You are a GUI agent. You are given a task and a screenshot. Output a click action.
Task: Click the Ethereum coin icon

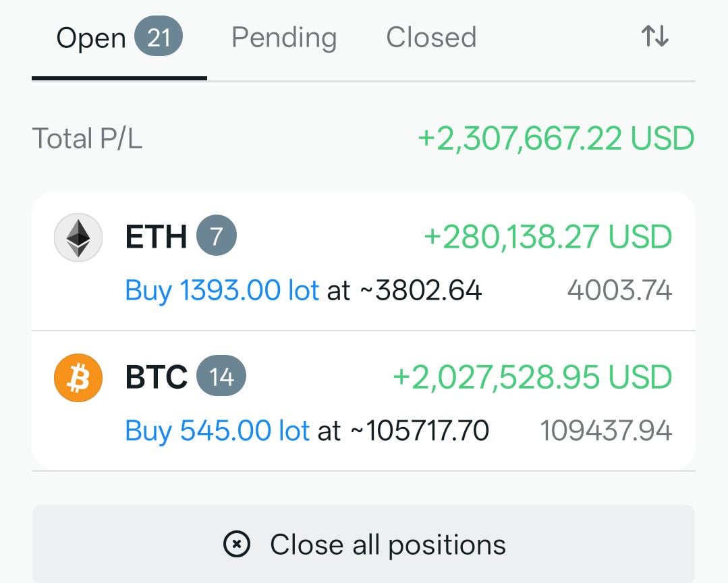pyautogui.click(x=78, y=237)
